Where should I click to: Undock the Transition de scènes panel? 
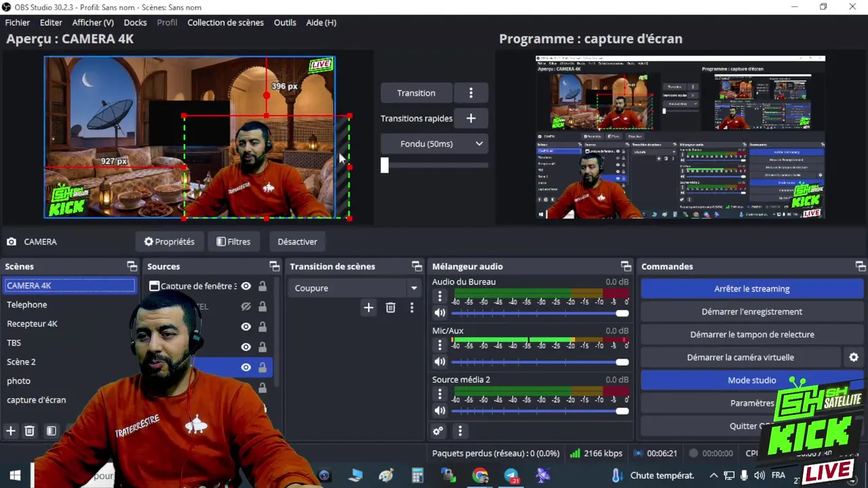coord(416,266)
